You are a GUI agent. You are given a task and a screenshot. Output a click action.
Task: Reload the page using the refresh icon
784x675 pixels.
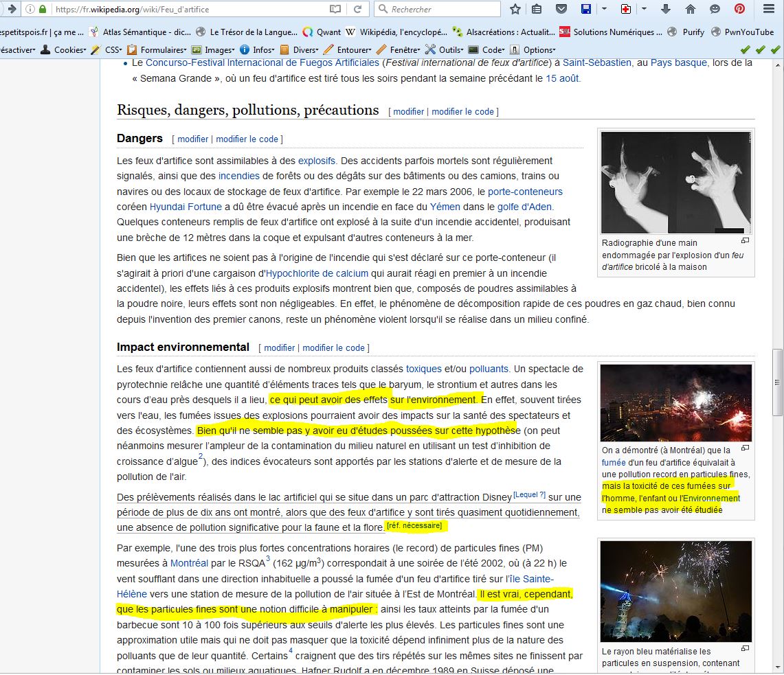(x=357, y=9)
